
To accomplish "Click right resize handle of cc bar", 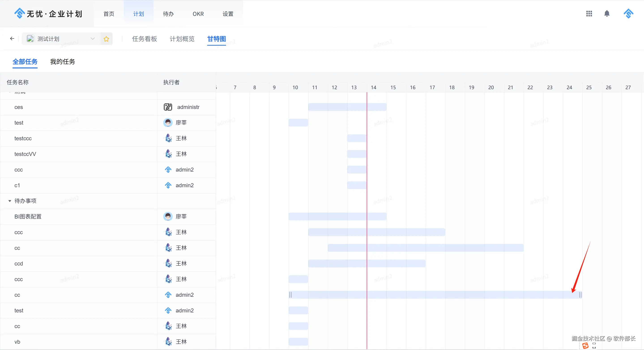I will tap(580, 295).
